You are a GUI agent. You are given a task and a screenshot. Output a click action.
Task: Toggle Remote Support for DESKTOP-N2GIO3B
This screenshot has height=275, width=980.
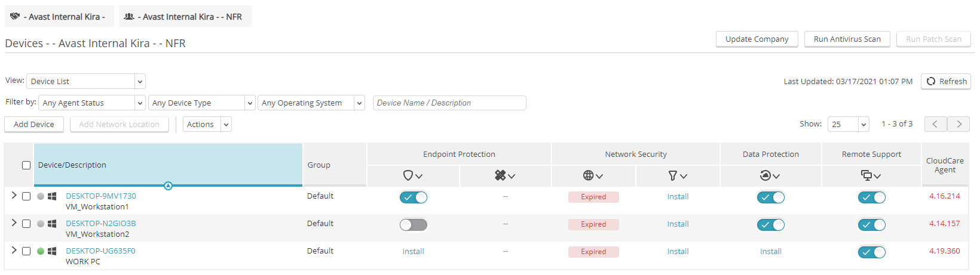(872, 225)
